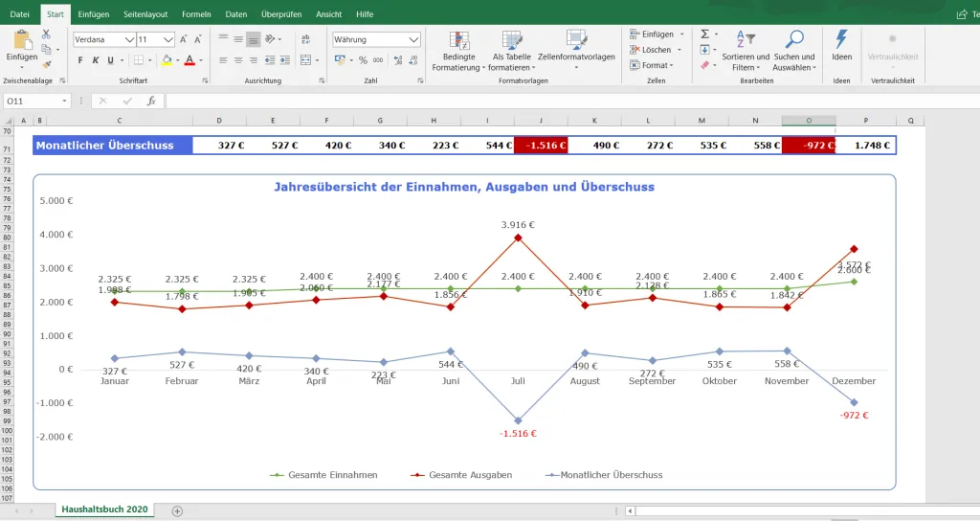
Task: Click the percent style icon
Action: pos(363,59)
